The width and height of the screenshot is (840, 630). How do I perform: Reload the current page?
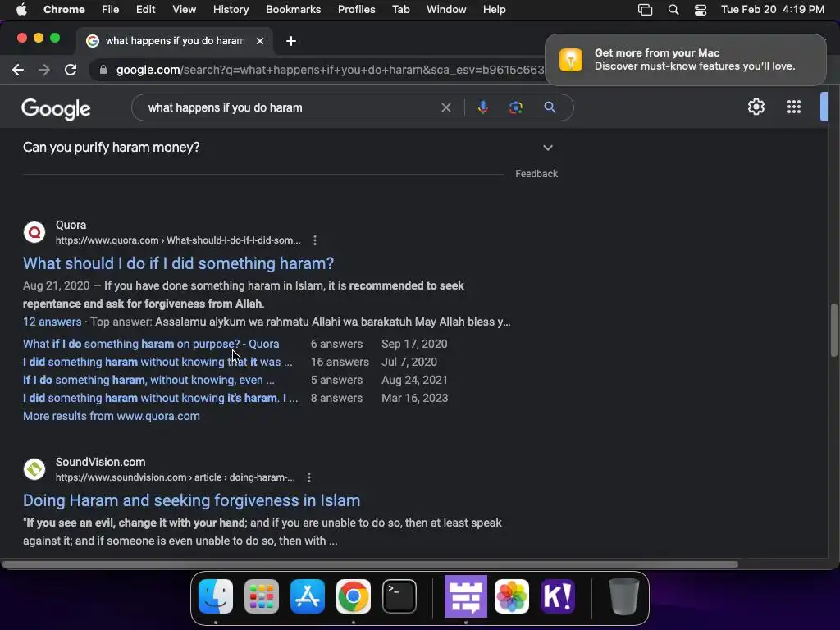pyautogui.click(x=71, y=70)
